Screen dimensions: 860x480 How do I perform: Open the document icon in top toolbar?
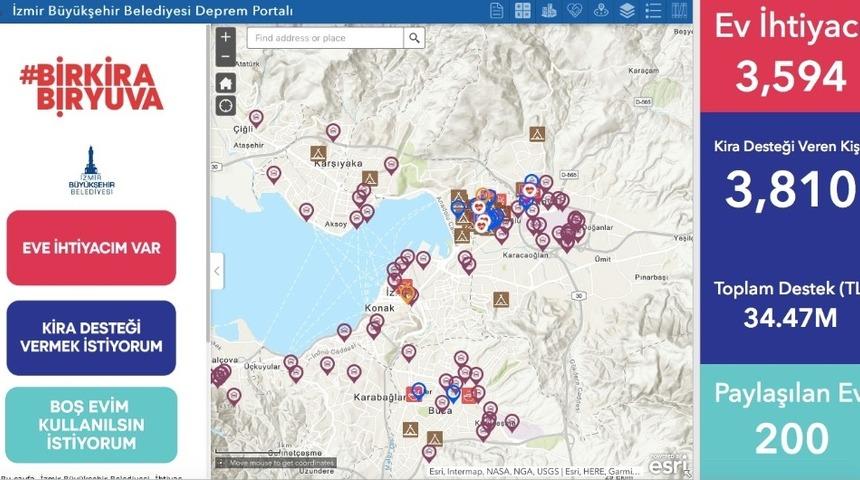click(x=497, y=11)
